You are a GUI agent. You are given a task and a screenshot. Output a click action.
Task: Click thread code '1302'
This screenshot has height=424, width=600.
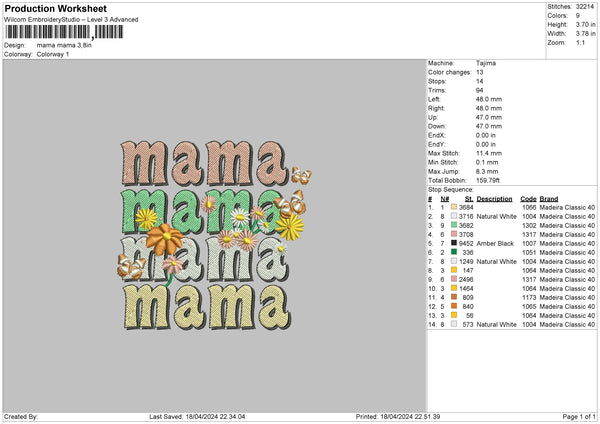coord(529,225)
